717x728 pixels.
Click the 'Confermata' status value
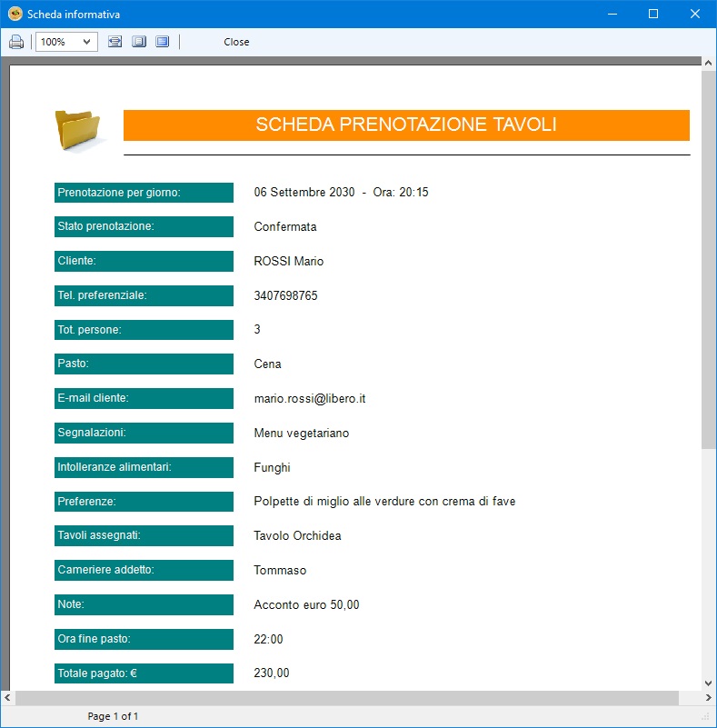(x=285, y=226)
